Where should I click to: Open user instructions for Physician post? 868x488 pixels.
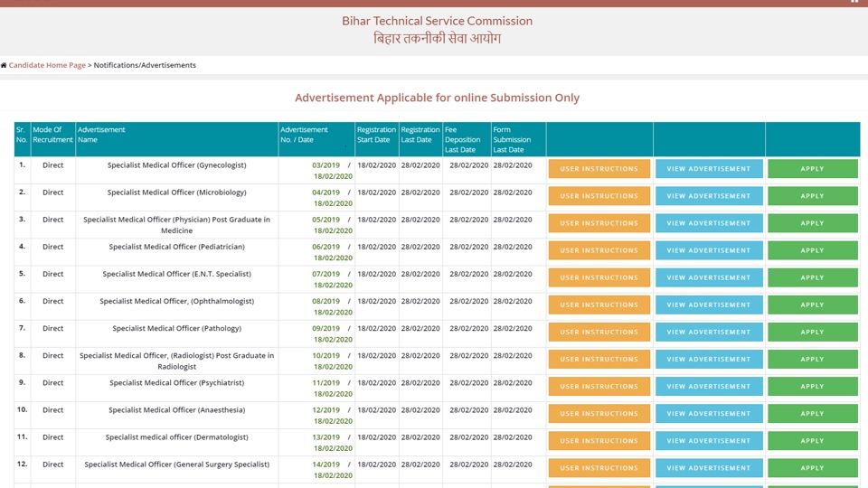click(599, 223)
